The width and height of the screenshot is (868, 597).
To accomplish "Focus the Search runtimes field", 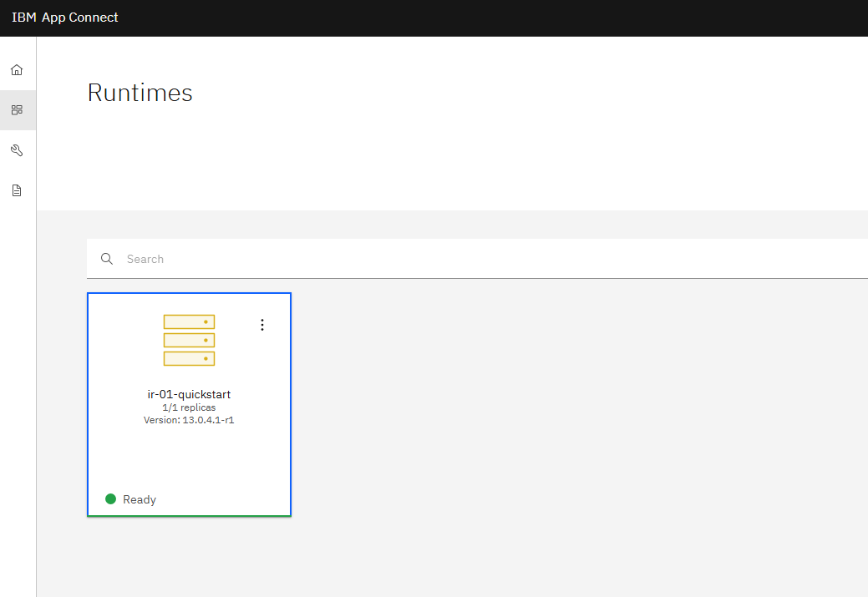I will [x=477, y=259].
